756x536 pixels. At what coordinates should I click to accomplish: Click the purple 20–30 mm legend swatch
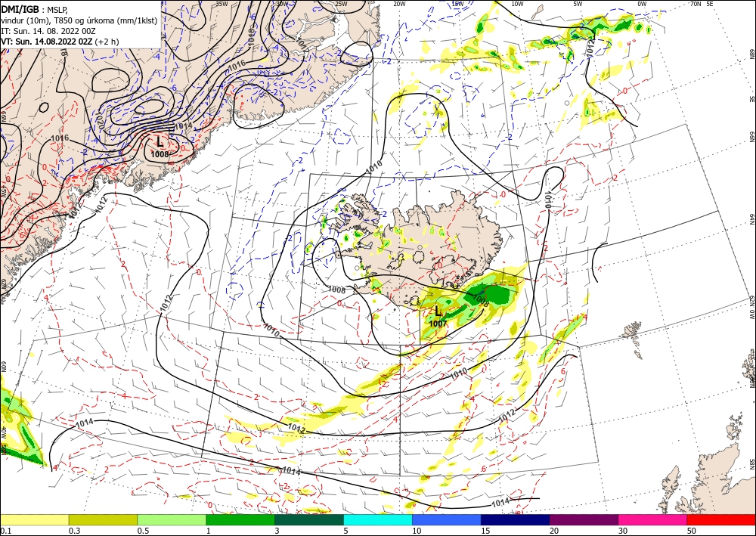[584, 519]
